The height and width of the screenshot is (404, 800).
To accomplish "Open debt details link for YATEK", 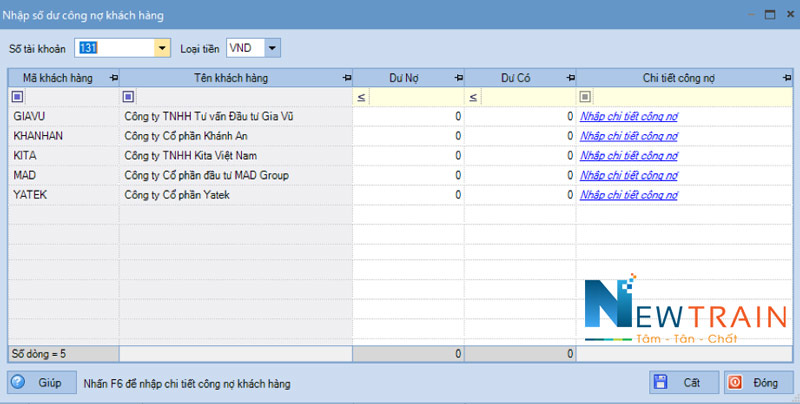I will click(629, 195).
